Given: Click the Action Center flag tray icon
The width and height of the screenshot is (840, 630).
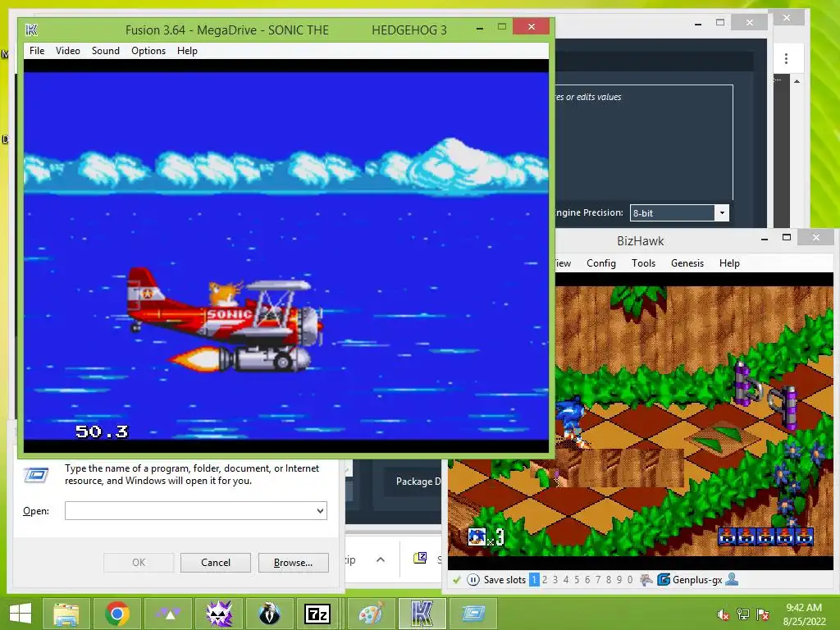Looking at the screenshot, I should (763, 614).
